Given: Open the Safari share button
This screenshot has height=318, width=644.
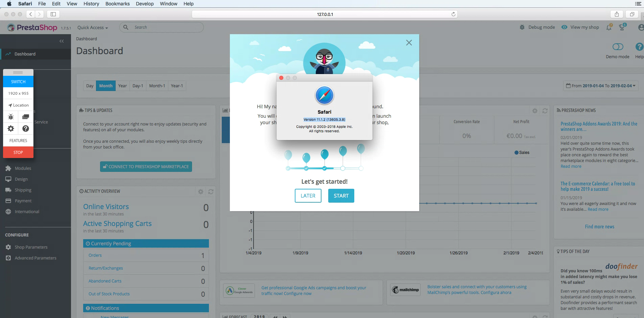Looking at the screenshot, I should (x=617, y=14).
